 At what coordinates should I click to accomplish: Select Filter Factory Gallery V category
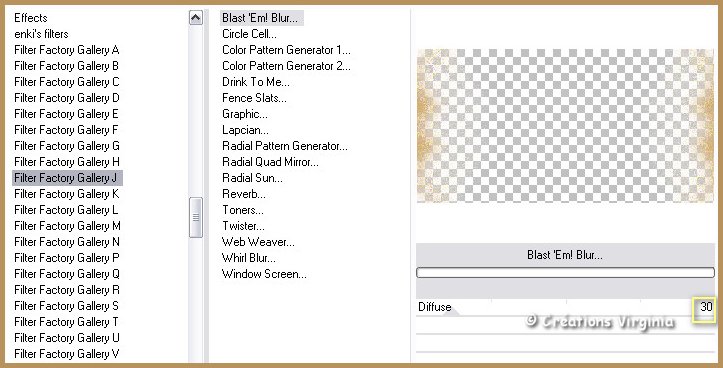tap(66, 354)
